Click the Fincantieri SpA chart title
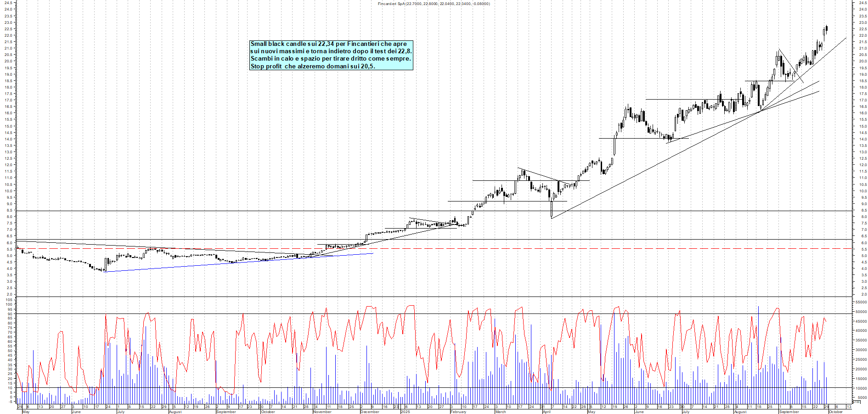The height and width of the screenshot is (414, 868). pyautogui.click(x=434, y=4)
